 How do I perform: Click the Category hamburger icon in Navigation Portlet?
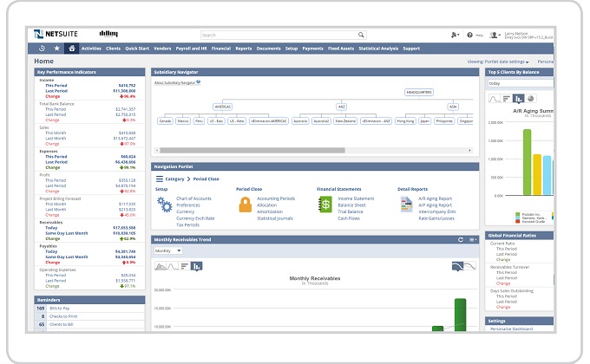[160, 179]
